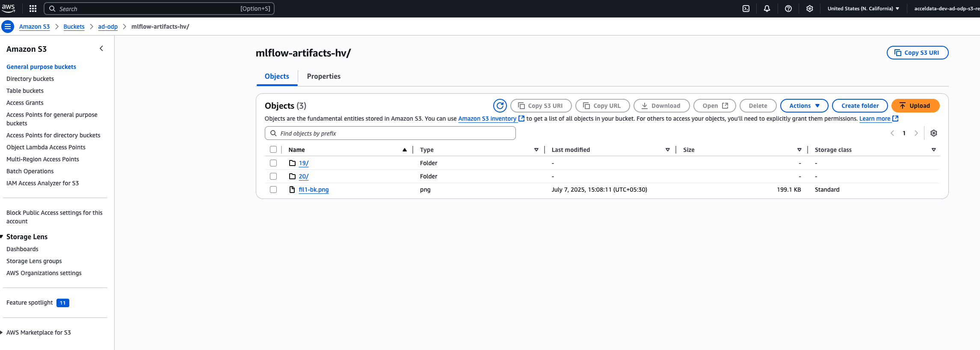Expand AWS Marketplace for S3 section

[2, 332]
